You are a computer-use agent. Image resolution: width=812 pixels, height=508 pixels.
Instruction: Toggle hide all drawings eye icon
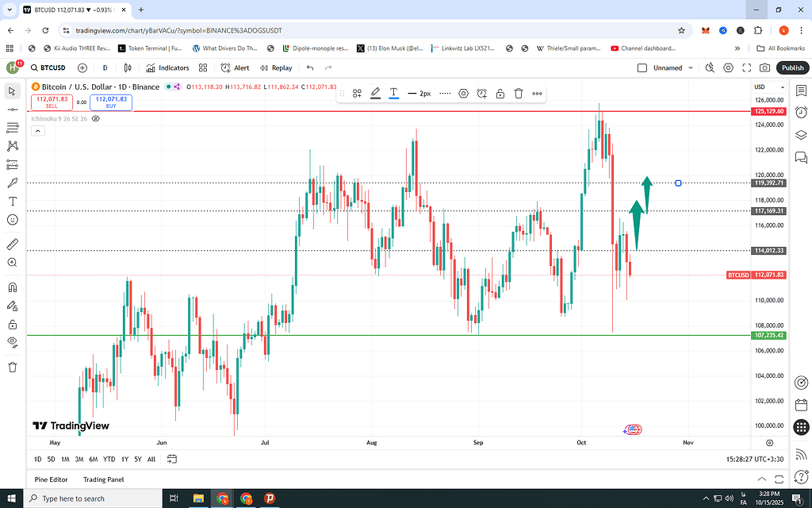pos(12,342)
